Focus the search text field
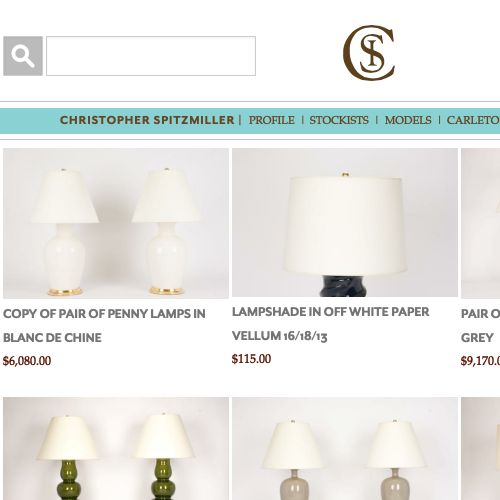The width and height of the screenshot is (500, 500). click(x=151, y=56)
